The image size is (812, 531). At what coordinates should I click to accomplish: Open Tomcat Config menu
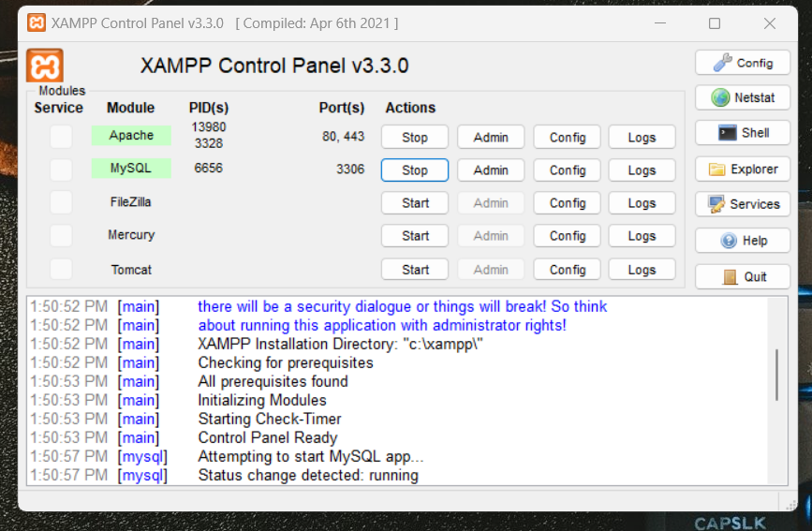point(567,270)
